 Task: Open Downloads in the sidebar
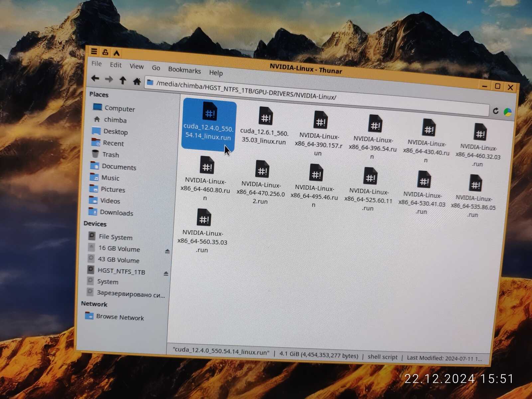click(111, 212)
